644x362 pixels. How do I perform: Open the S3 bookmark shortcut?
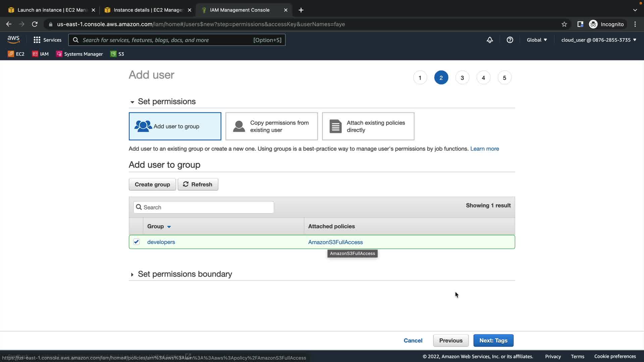[117, 54]
